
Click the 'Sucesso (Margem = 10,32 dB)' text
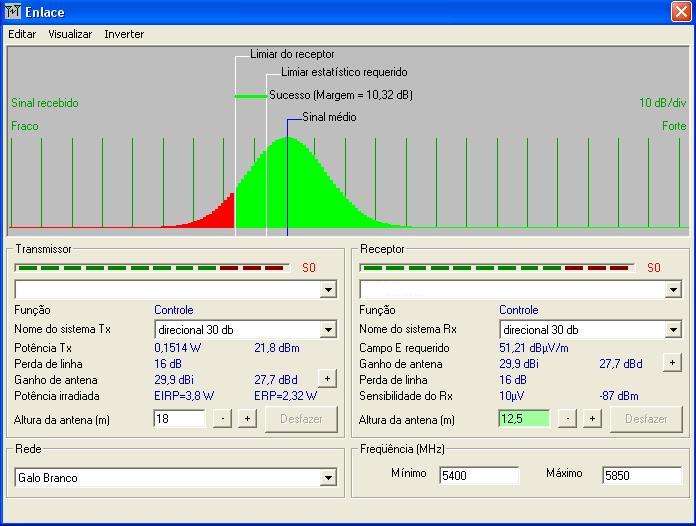click(x=341, y=95)
